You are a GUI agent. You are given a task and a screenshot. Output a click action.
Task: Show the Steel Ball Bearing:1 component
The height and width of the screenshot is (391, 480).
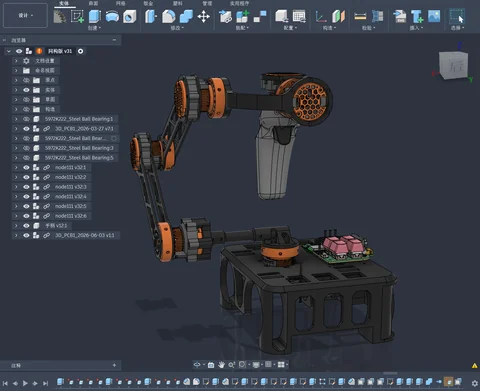pos(26,119)
